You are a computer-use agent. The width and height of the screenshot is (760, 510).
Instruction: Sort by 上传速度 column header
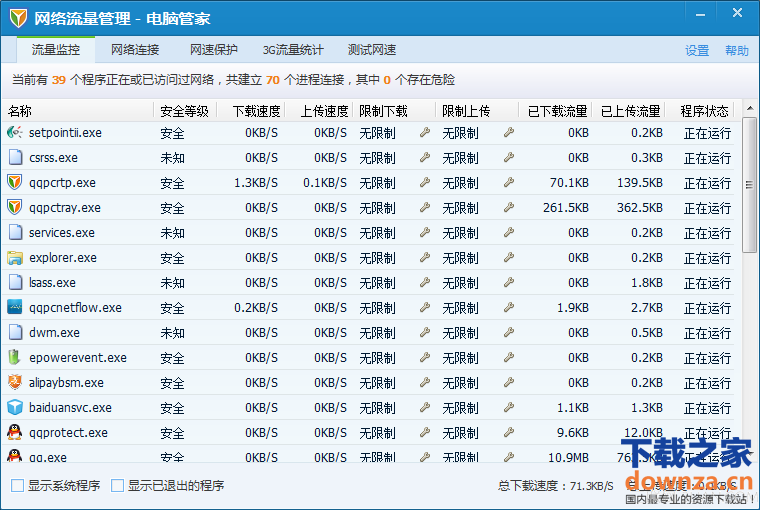point(319,112)
